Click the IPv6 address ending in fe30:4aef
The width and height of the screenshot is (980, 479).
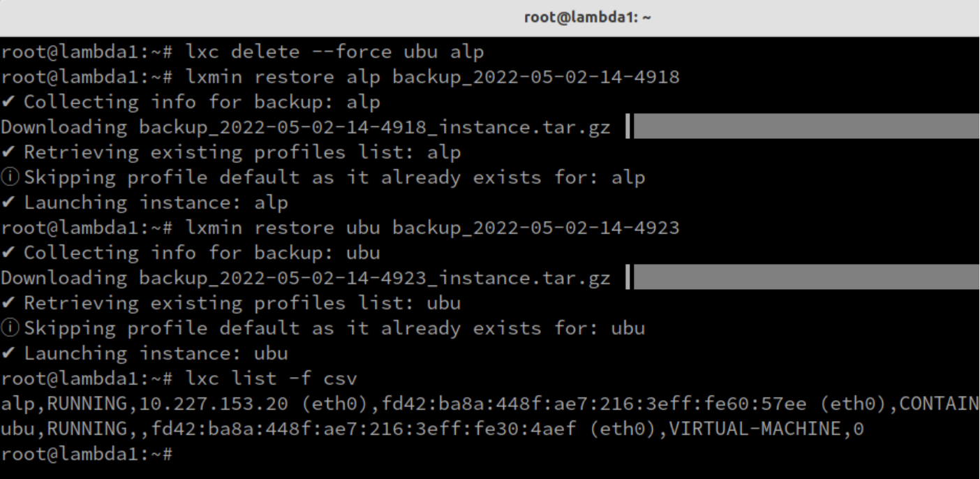coord(363,429)
